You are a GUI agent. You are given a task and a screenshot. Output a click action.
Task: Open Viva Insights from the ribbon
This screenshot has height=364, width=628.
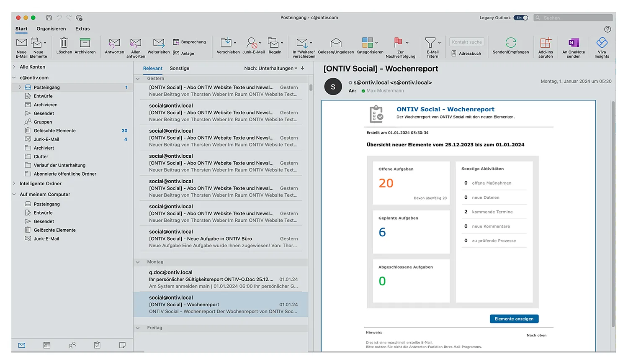pos(602,43)
